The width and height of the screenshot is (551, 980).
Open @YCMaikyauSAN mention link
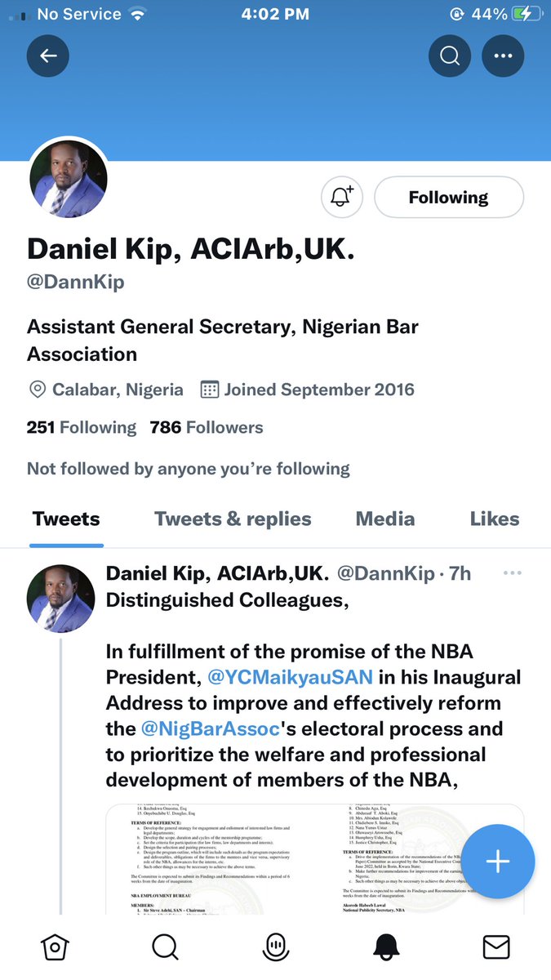(x=291, y=677)
